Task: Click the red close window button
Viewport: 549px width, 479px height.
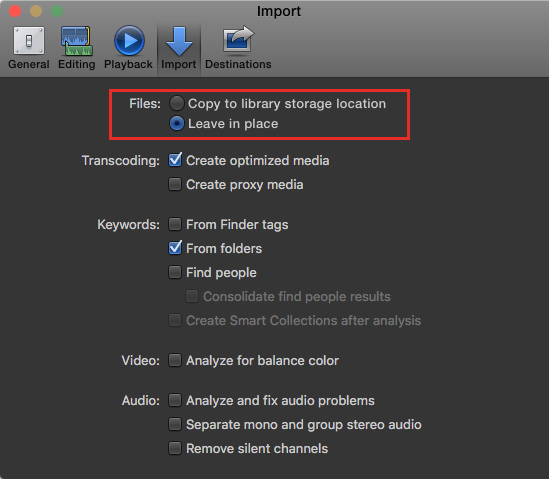Action: (15, 11)
